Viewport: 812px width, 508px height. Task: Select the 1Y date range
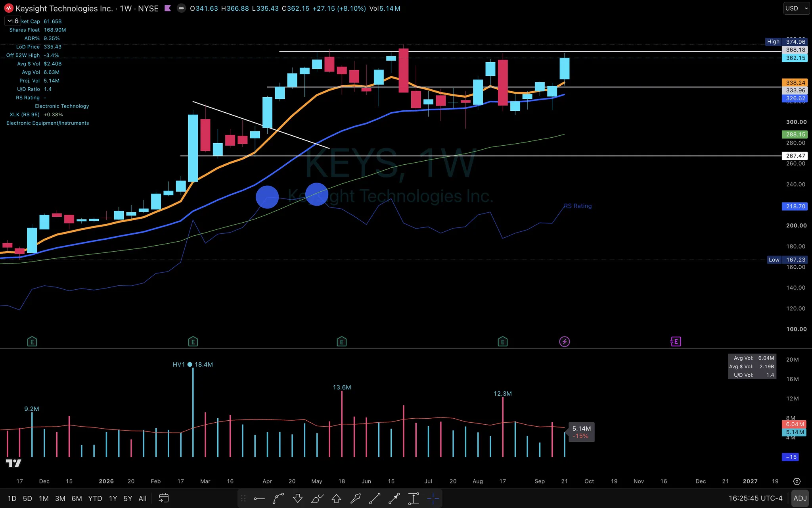coord(113,498)
